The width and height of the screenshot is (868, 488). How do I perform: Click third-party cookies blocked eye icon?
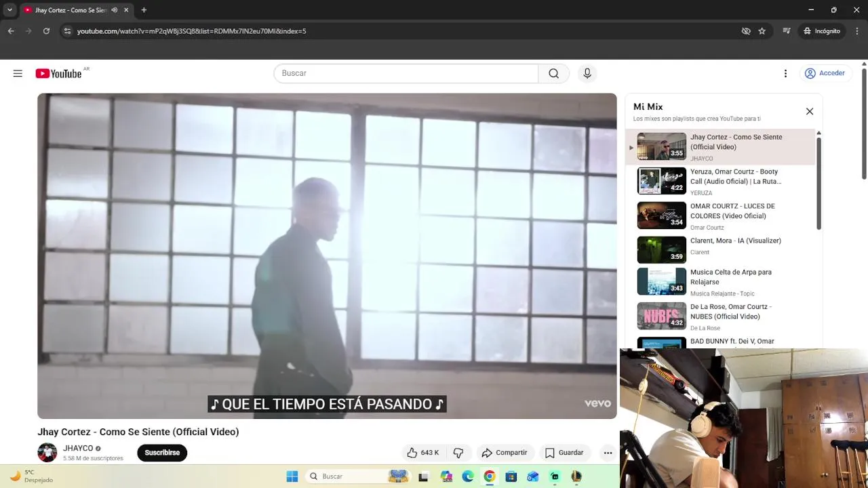[x=746, y=31]
